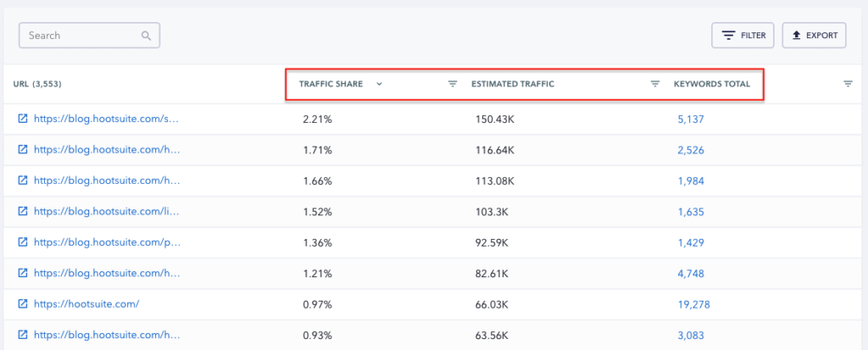868x350 pixels.
Task: Open filter icon at far right of header
Action: [x=848, y=84]
